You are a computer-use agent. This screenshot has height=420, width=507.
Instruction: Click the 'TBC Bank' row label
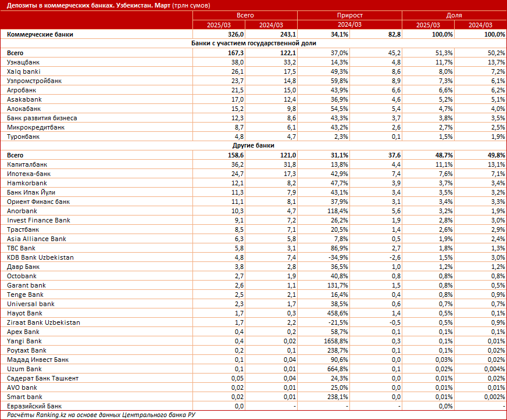[21, 248]
